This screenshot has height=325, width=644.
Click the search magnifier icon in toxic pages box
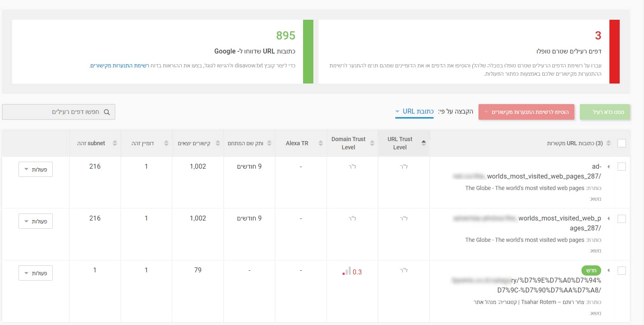[107, 112]
